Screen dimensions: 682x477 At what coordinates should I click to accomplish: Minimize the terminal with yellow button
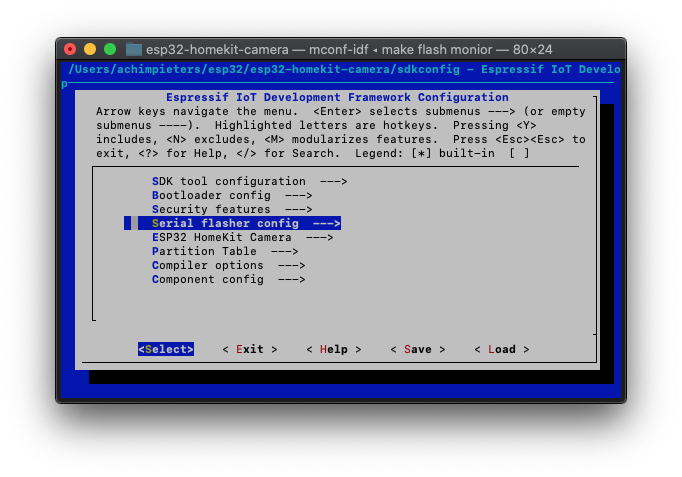tap(90, 49)
